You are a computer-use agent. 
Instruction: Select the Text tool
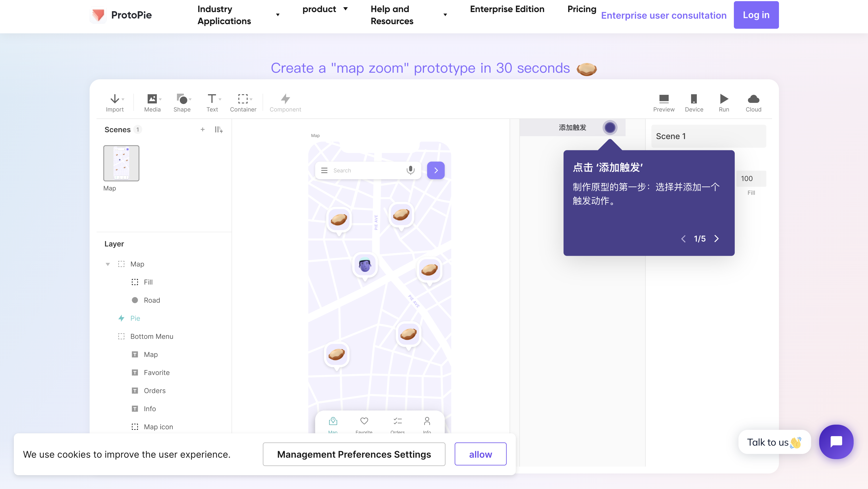click(212, 99)
